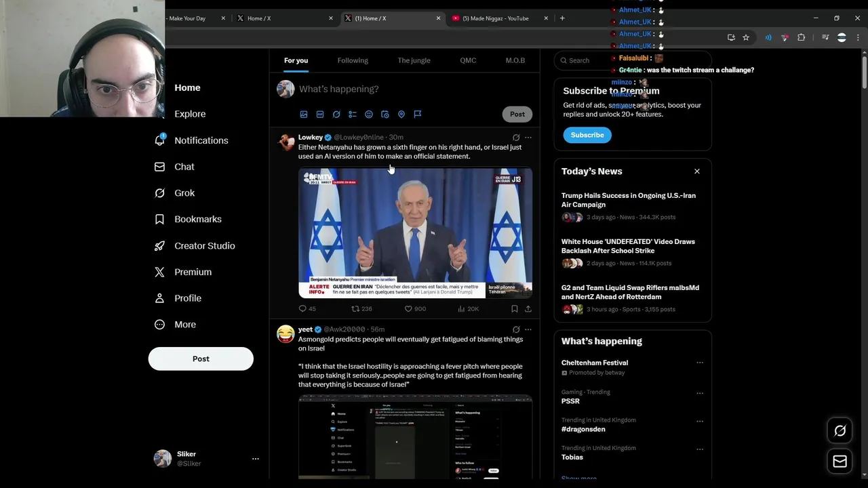This screenshot has height=488, width=868.
Task: Close the first Home / X browser tab
Action: click(331, 18)
